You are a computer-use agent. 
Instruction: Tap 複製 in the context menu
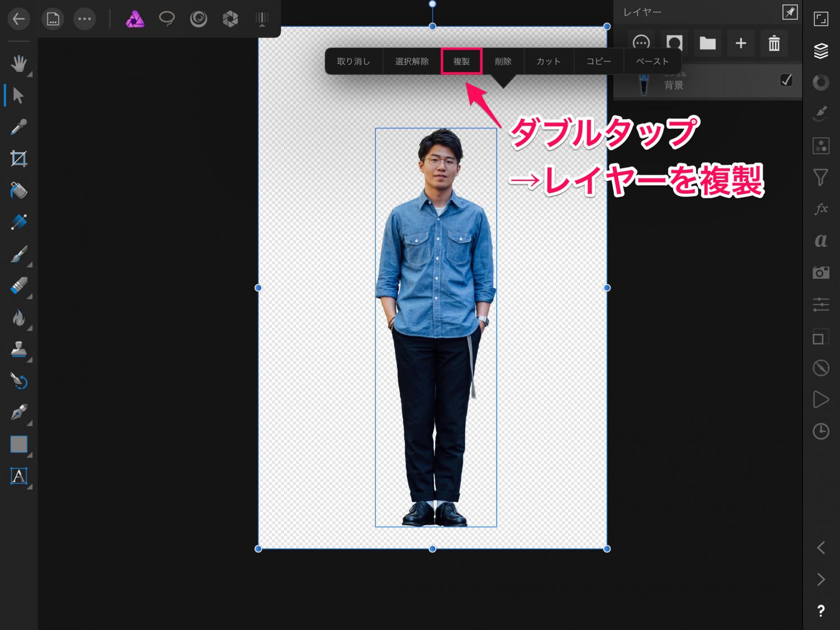(x=461, y=61)
